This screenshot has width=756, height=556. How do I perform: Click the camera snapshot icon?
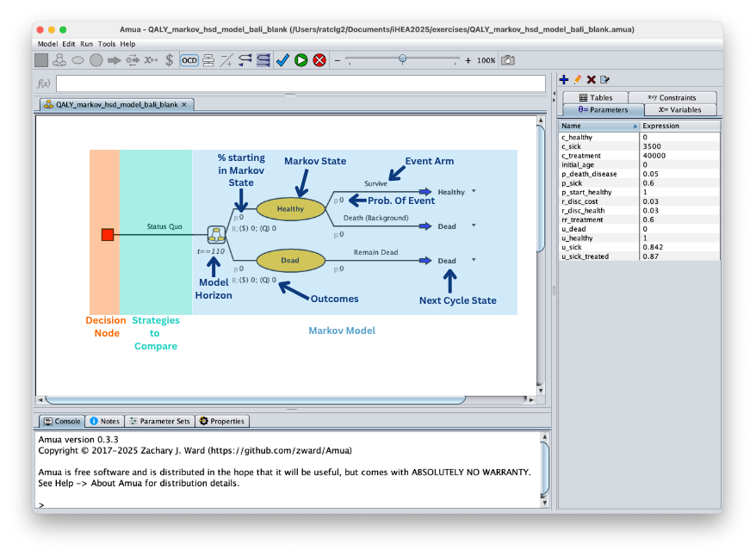tap(508, 60)
